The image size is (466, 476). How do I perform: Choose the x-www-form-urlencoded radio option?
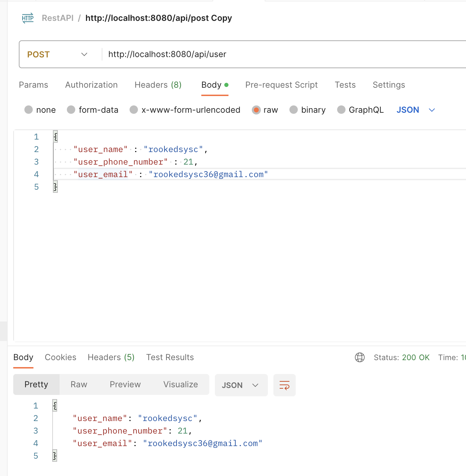click(x=134, y=110)
